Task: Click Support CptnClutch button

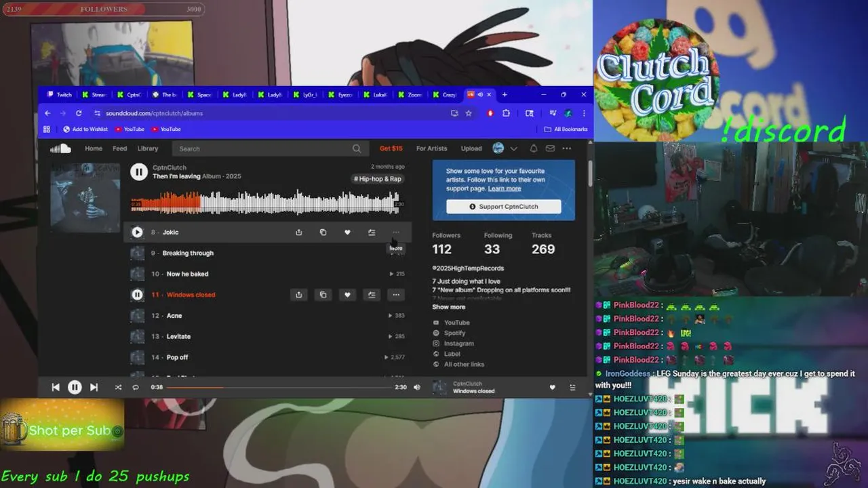Action: [504, 207]
